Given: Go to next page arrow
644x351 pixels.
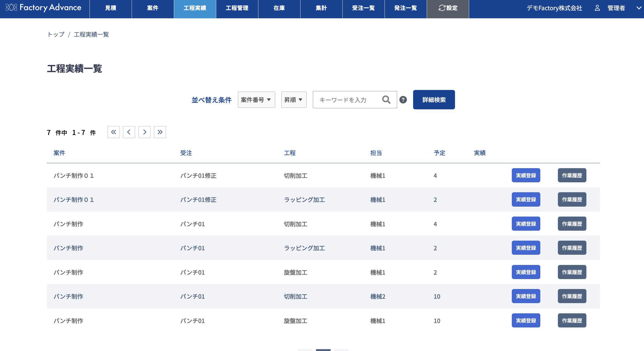Looking at the screenshot, I should pos(145,132).
